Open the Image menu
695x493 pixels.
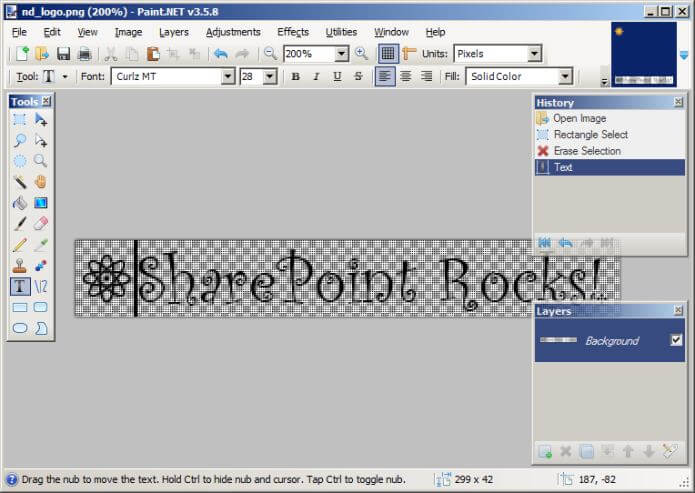[x=128, y=32]
